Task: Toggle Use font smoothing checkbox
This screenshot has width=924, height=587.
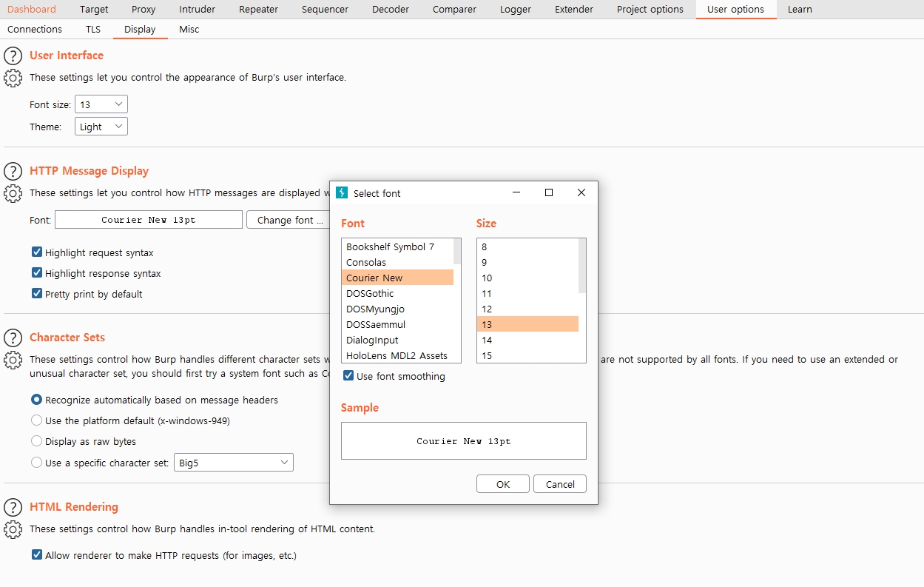Action: click(x=348, y=376)
